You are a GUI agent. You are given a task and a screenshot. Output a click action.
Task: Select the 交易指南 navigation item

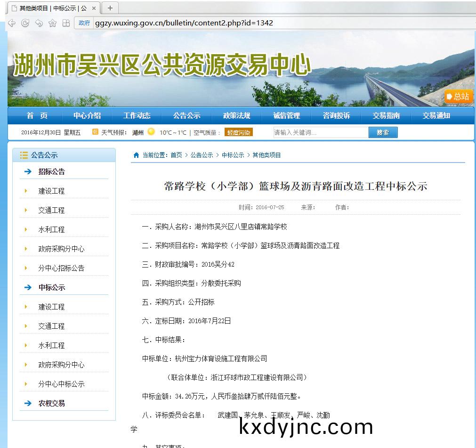coord(386,115)
